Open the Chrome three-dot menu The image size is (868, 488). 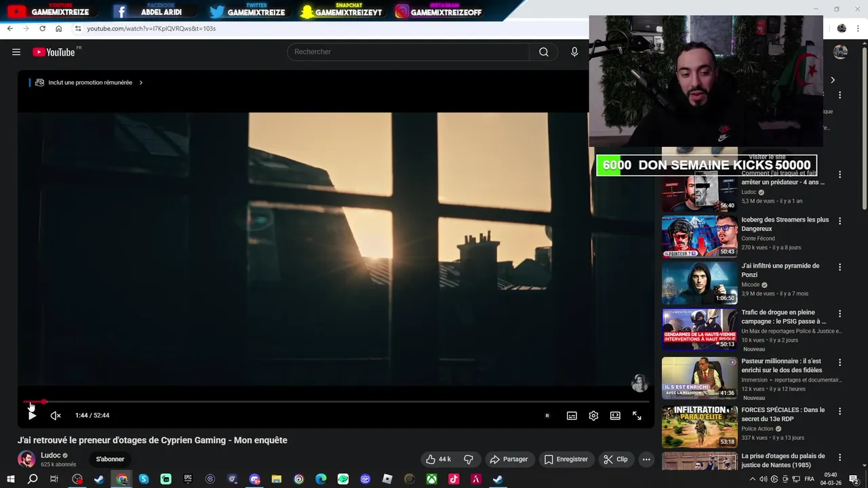[x=859, y=28]
